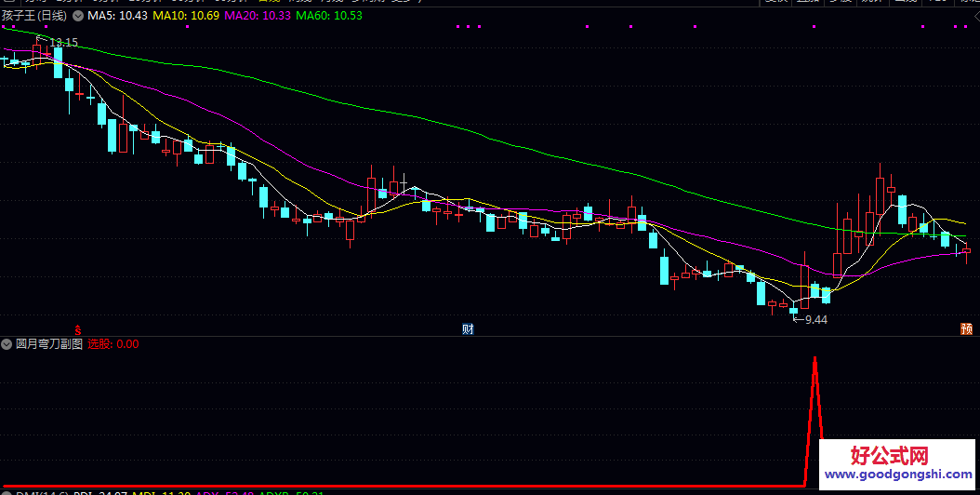This screenshot has height=495, width=980.
Task: Open the www.goodgongshi.com link
Action: tap(890, 474)
